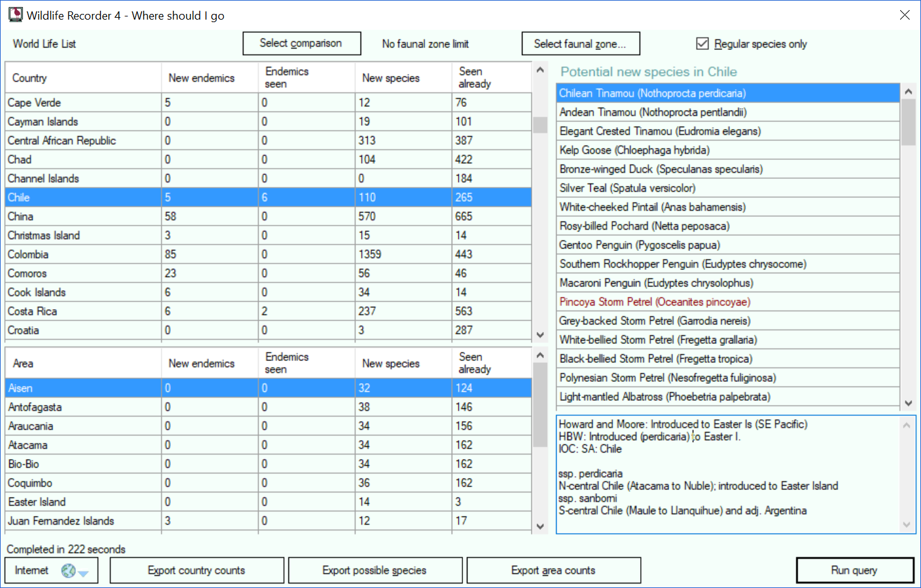Select the Coquimbo area row

[268, 483]
